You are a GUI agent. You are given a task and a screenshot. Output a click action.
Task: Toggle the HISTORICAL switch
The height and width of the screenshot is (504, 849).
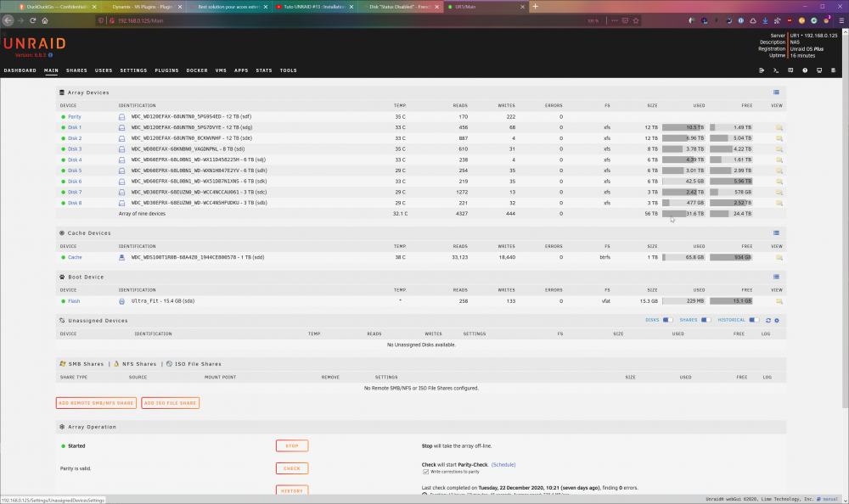[754, 320]
